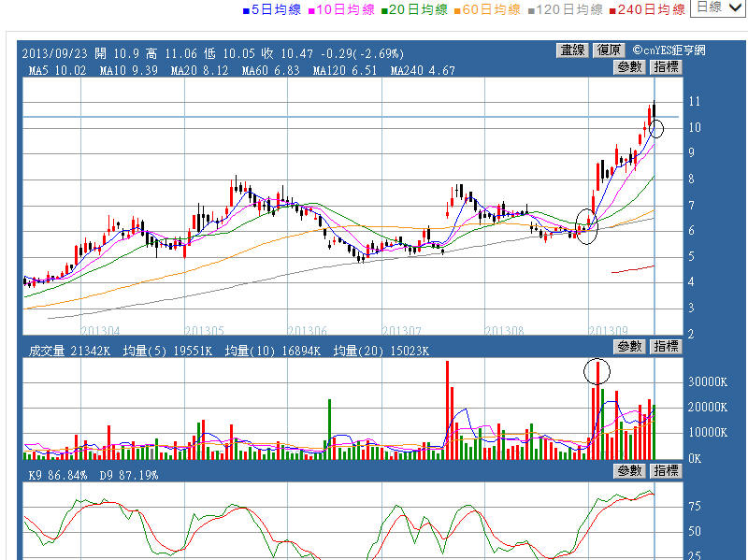The height and width of the screenshot is (560, 748).
Task: Click the 201308 month marker on chart
Action: coord(504,330)
